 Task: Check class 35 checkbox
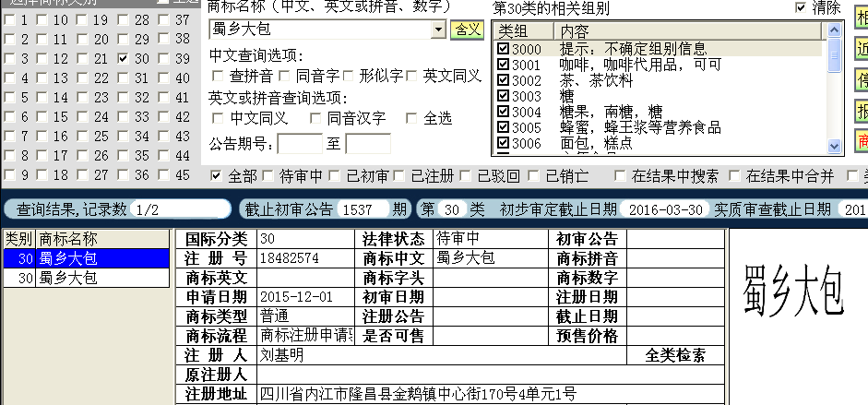click(x=124, y=156)
